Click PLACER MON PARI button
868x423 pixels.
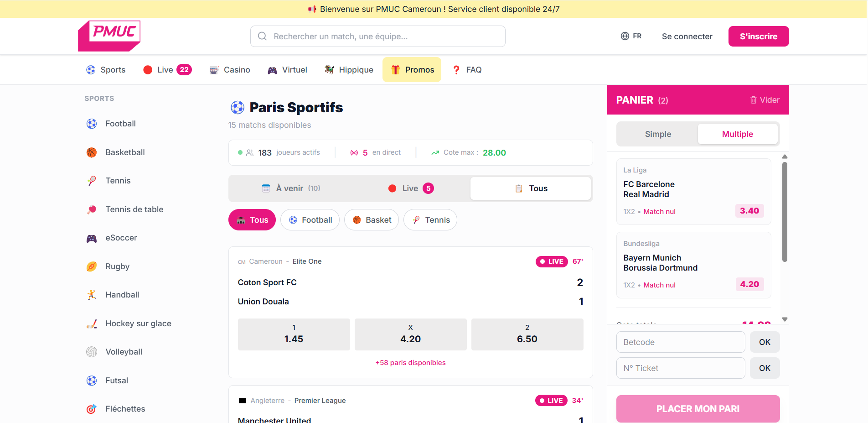(x=698, y=409)
